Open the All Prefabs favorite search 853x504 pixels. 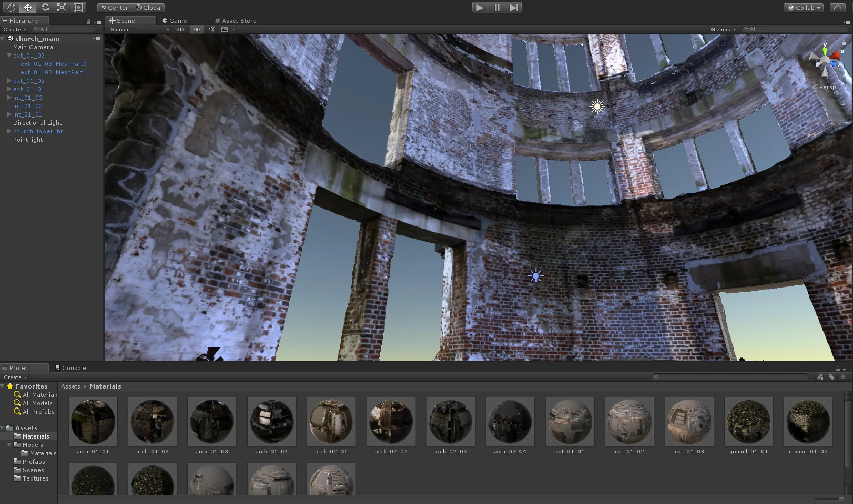click(x=34, y=412)
